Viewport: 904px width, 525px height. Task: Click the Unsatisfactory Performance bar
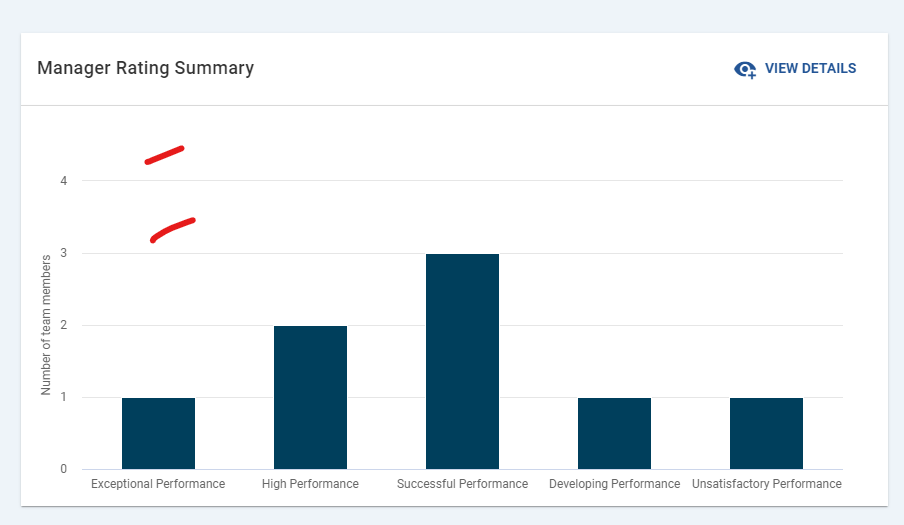766,433
